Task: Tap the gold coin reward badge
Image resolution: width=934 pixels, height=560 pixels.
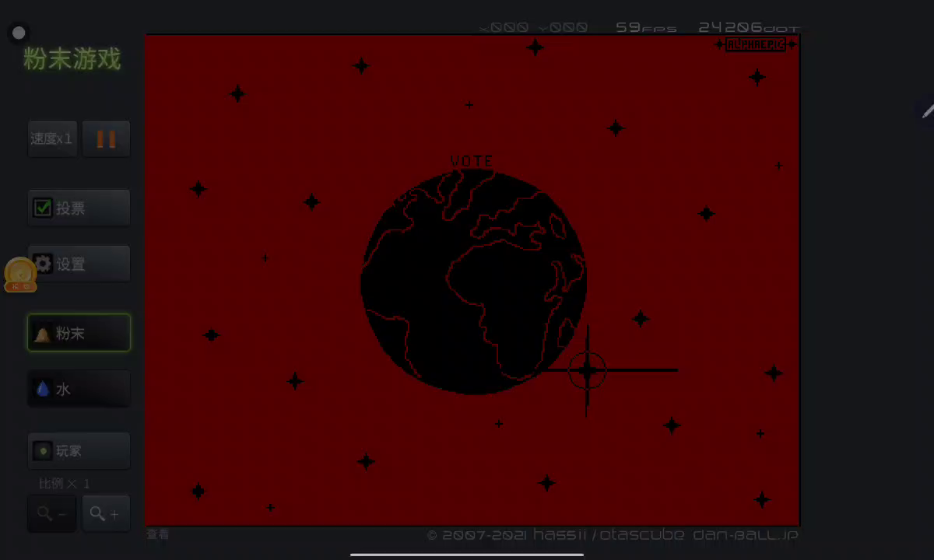Action: [20, 275]
